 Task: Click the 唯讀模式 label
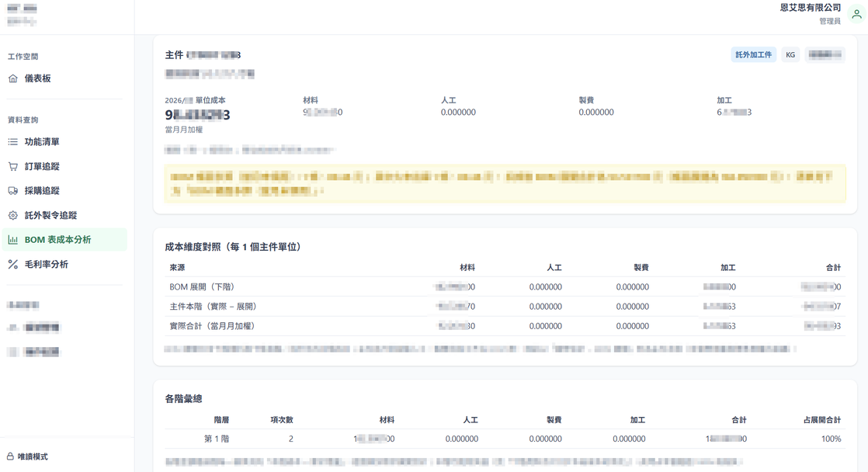(33, 456)
